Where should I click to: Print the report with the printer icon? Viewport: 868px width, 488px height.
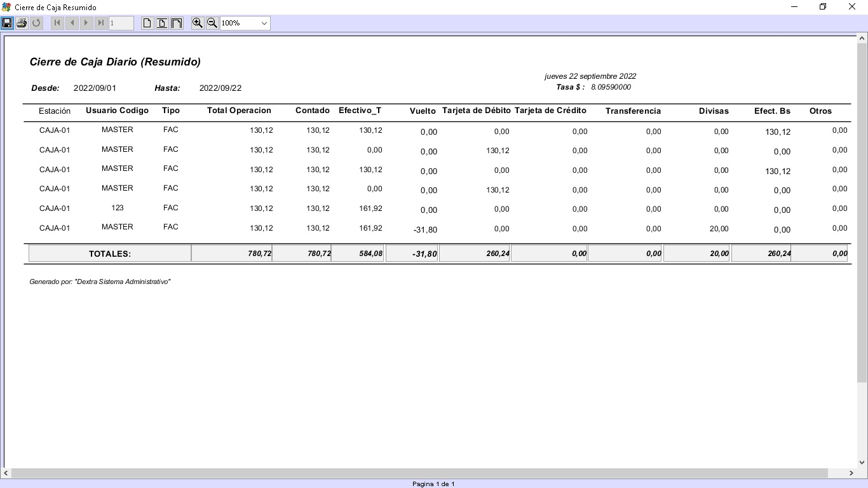click(22, 23)
